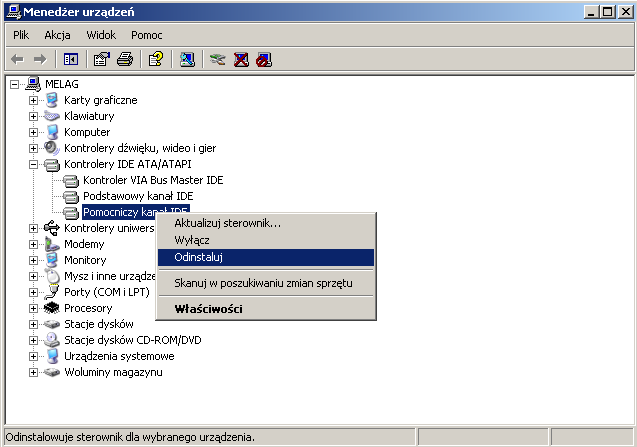Click the Device Manager title bar icon
Viewport: 637px width, 447px height.
click(x=13, y=12)
